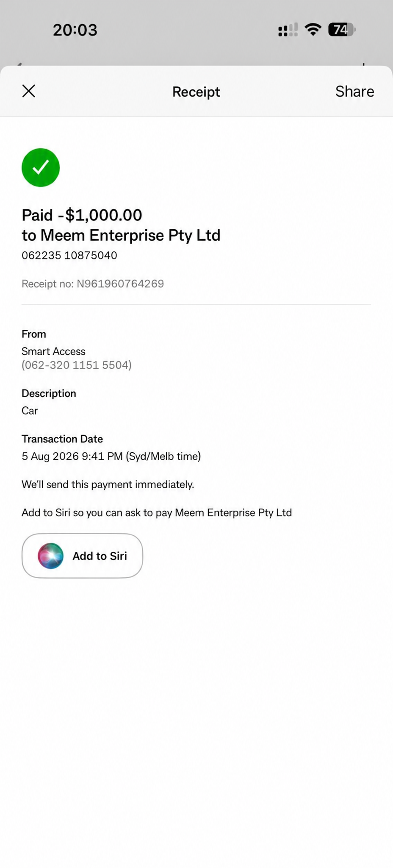Tap the Receipt title in header

(x=196, y=92)
